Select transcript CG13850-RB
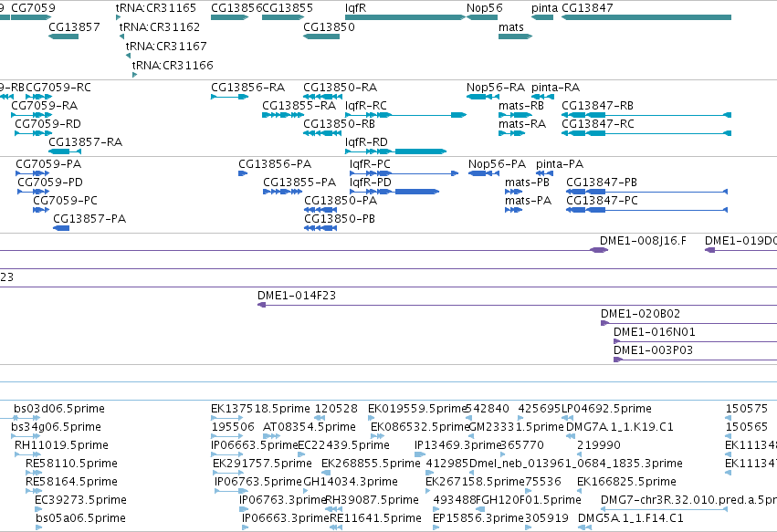This screenshot has width=777, height=532. coord(339,124)
